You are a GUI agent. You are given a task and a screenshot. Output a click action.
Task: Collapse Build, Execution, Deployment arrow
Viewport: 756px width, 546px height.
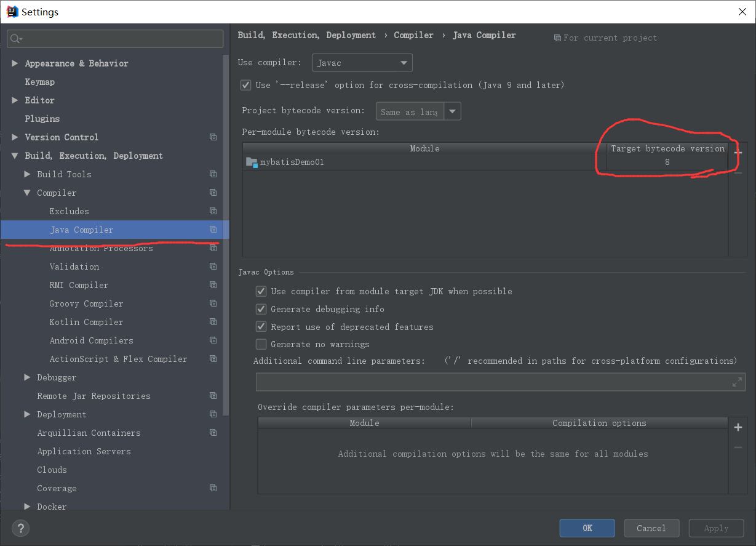coord(15,156)
